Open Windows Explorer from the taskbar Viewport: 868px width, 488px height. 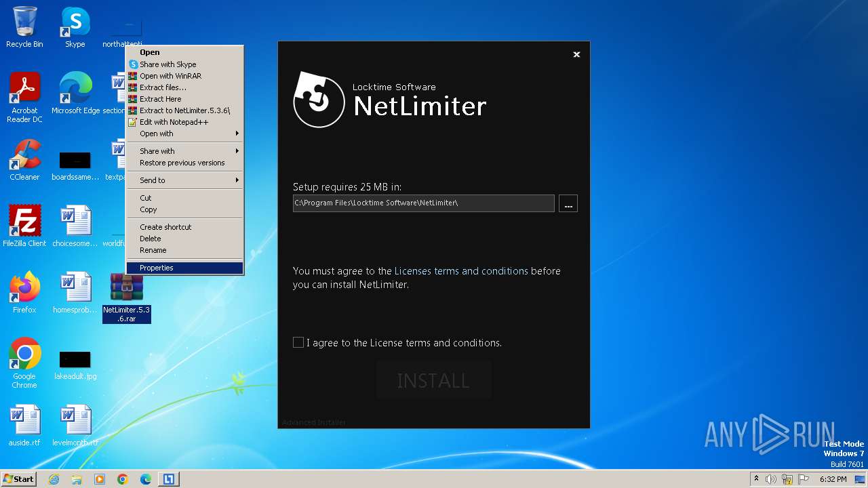pyautogui.click(x=77, y=479)
